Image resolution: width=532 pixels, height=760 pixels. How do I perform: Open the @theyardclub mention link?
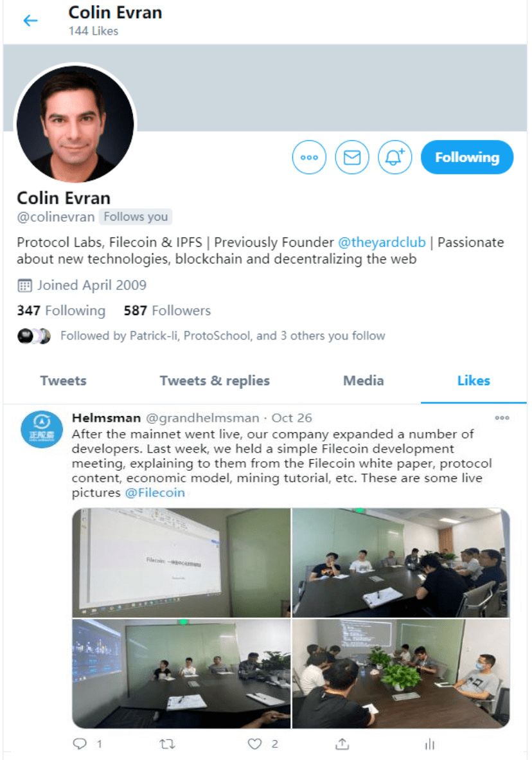pos(382,242)
